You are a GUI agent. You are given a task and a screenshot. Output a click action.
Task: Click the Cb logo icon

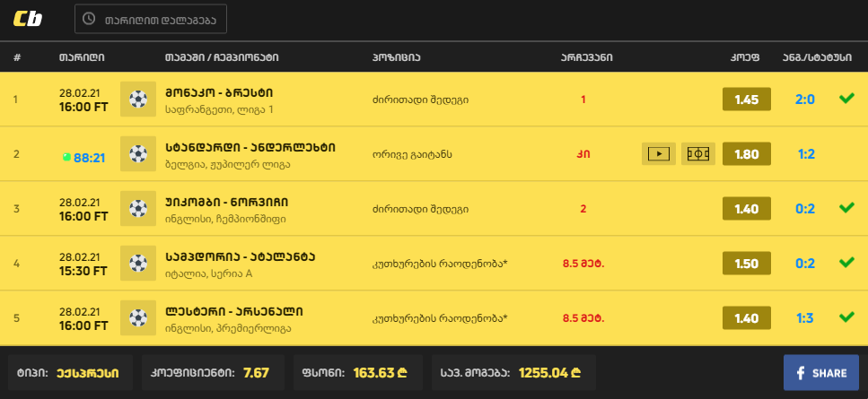pos(28,19)
